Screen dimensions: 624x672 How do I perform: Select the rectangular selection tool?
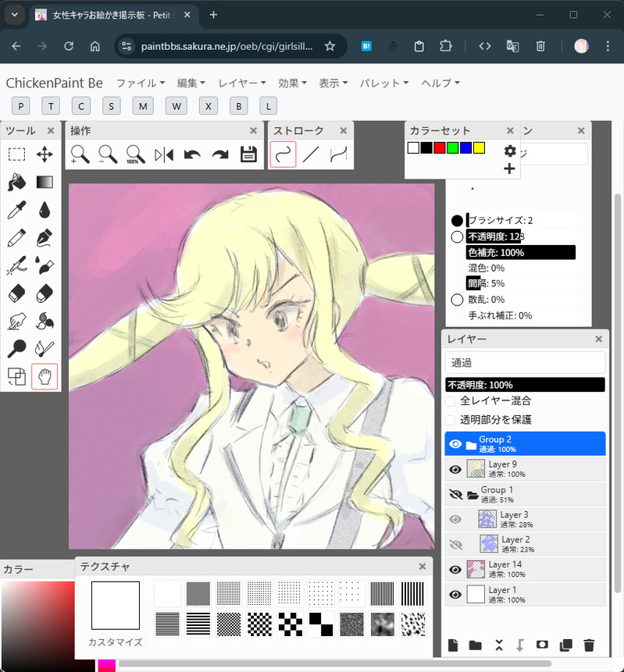click(16, 155)
